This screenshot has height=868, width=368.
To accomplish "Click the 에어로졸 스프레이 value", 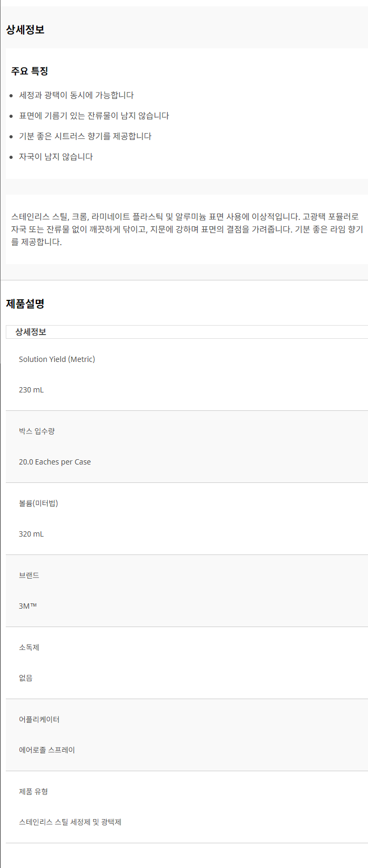I will (47, 750).
